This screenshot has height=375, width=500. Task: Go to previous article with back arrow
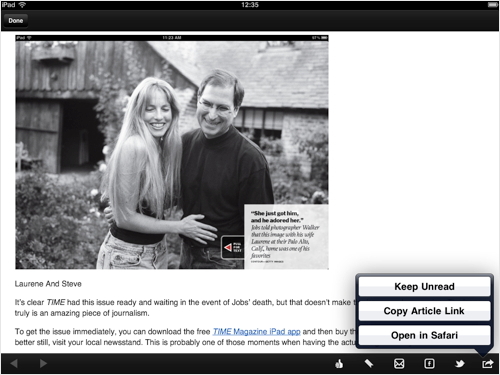point(14,363)
